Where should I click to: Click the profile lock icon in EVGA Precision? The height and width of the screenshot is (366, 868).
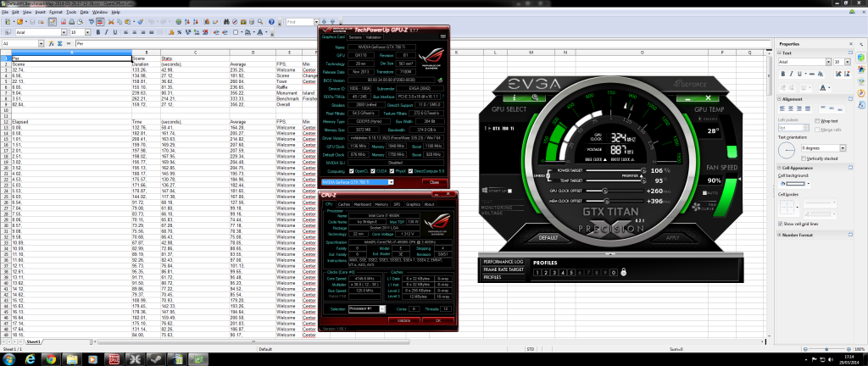pyautogui.click(x=623, y=272)
